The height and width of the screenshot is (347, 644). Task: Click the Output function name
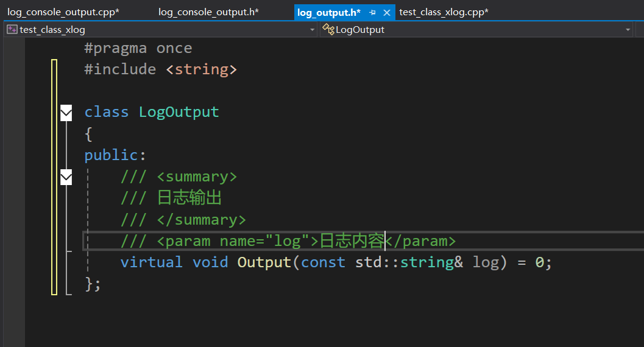[x=264, y=262]
